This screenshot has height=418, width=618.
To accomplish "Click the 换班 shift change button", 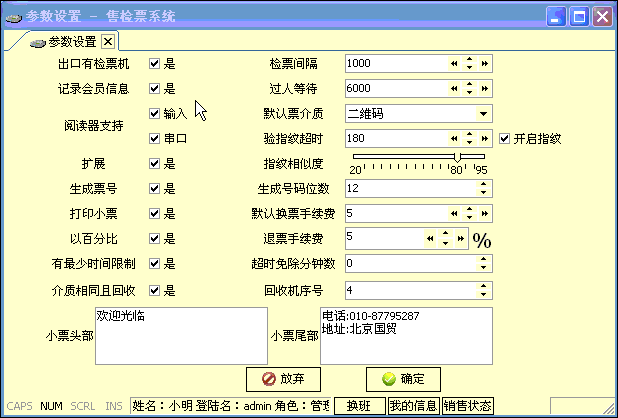I will [359, 406].
